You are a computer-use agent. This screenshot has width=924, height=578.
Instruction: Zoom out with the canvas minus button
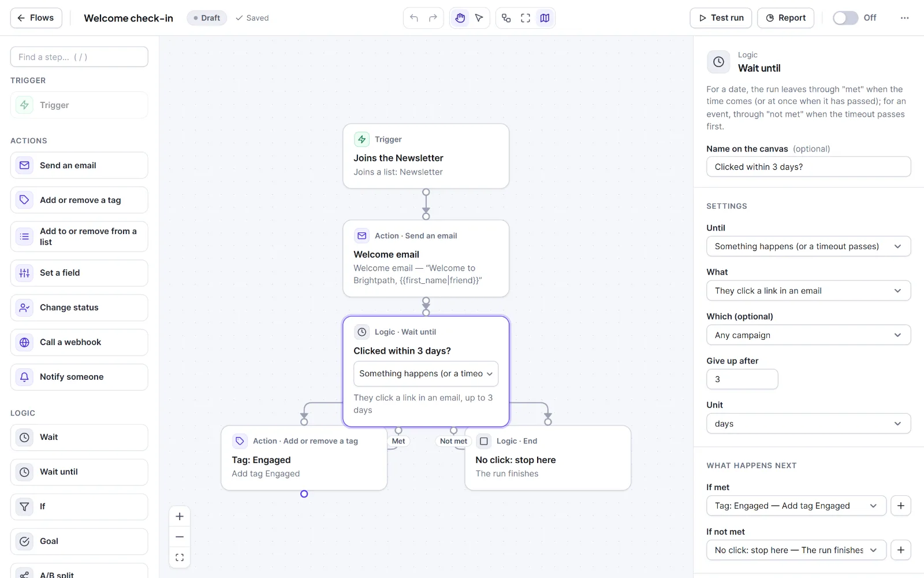180,537
